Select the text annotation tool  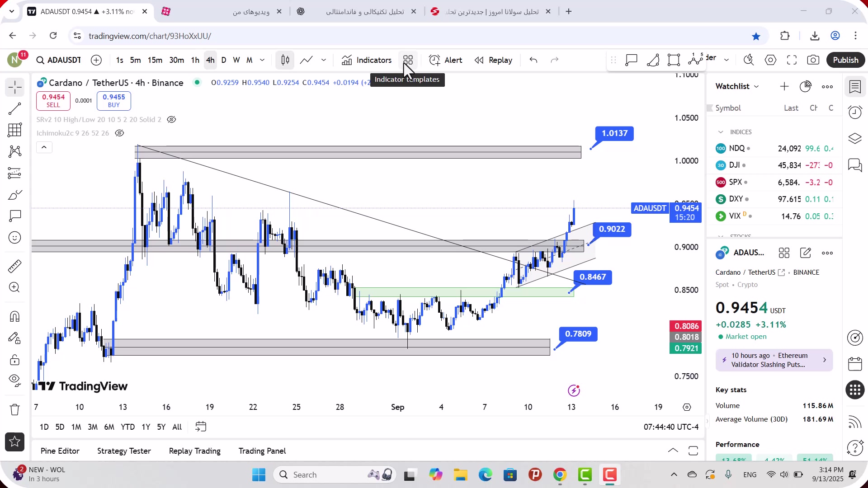(15, 216)
